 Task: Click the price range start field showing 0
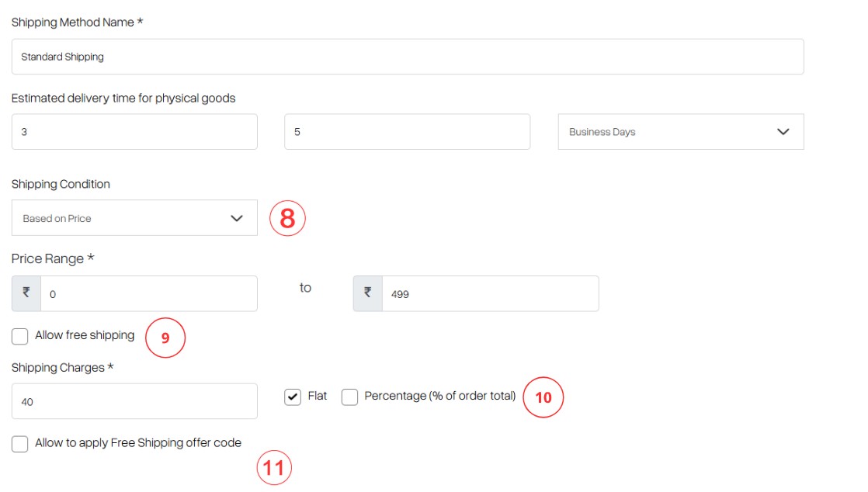point(149,293)
